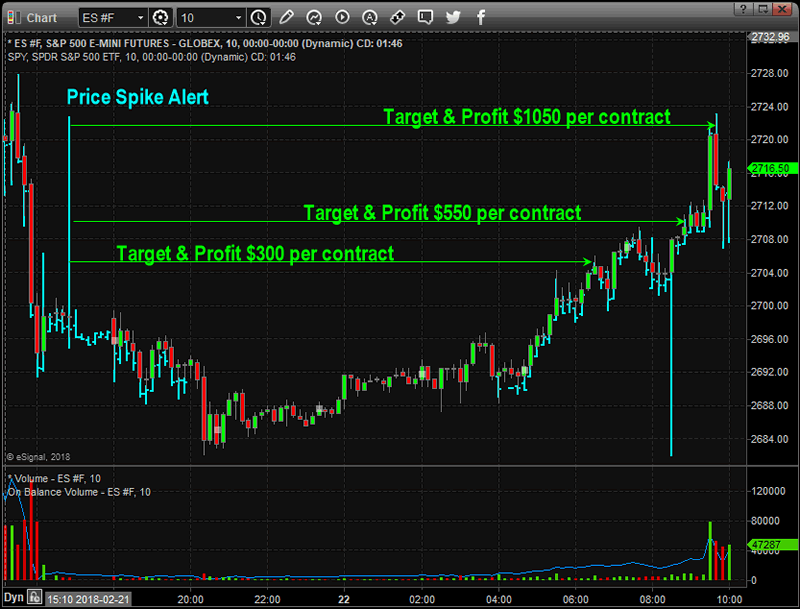
Task: Open the studies chart-line menu
Action: tap(314, 18)
